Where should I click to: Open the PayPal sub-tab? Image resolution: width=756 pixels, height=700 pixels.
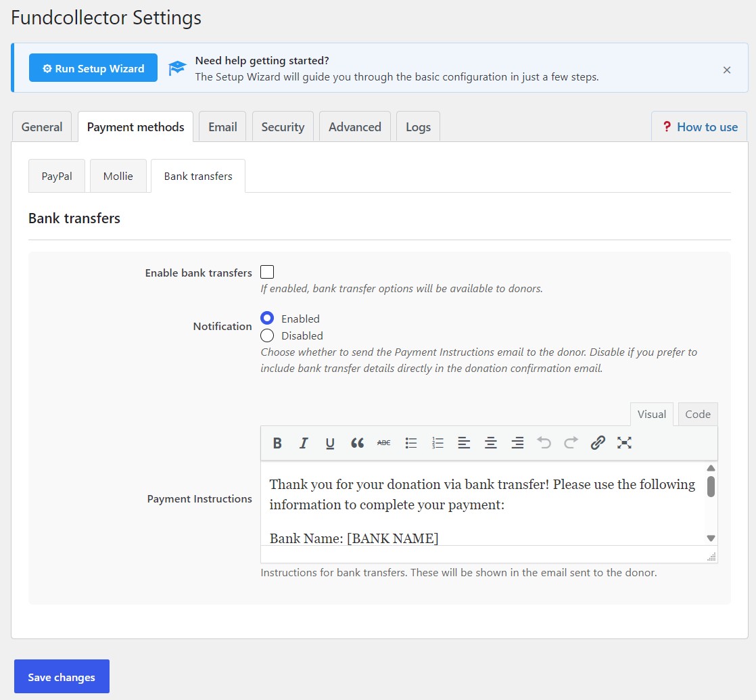(57, 176)
